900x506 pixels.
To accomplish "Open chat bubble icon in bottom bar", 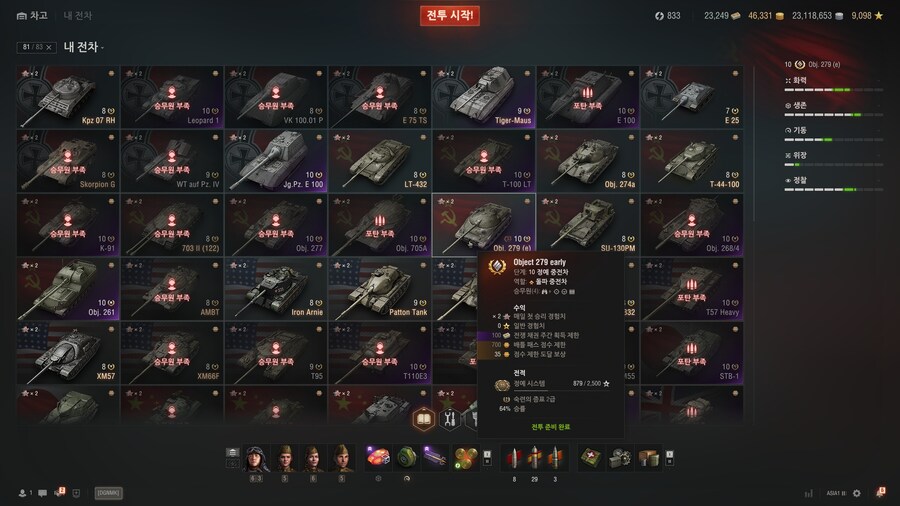I will point(42,493).
